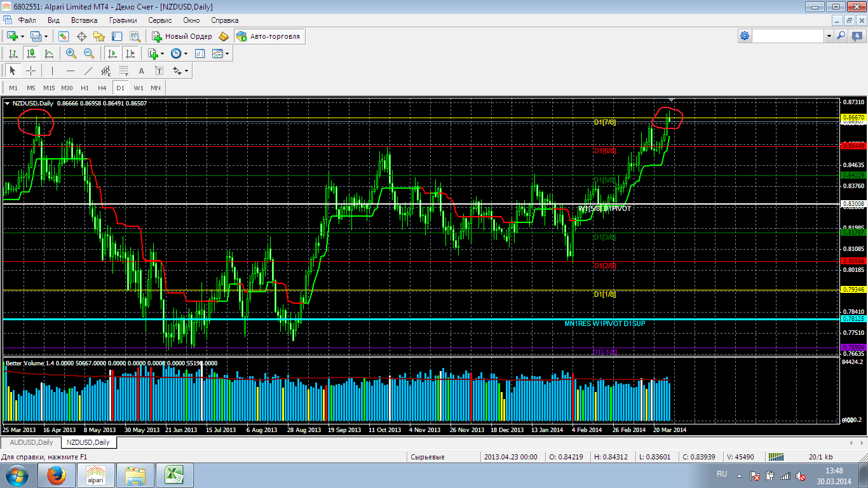Open the Справка menu
This screenshot has width=868, height=488.
point(225,20)
